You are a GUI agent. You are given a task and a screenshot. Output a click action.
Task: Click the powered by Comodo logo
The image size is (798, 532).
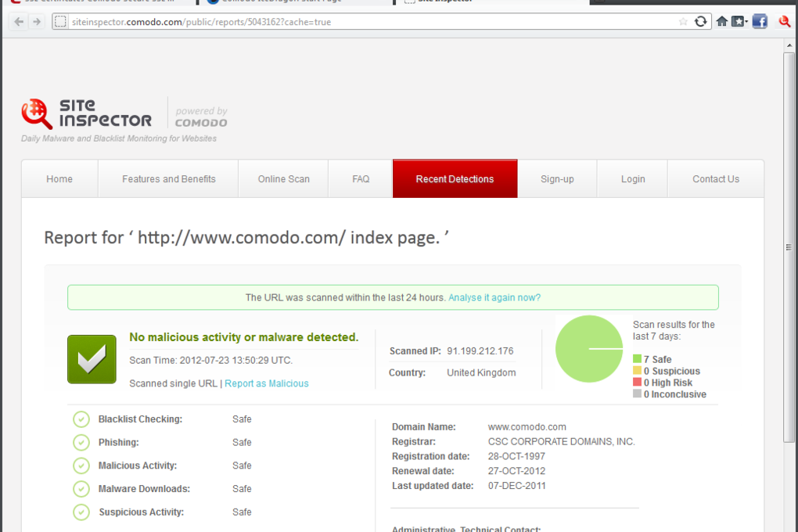[201, 117]
